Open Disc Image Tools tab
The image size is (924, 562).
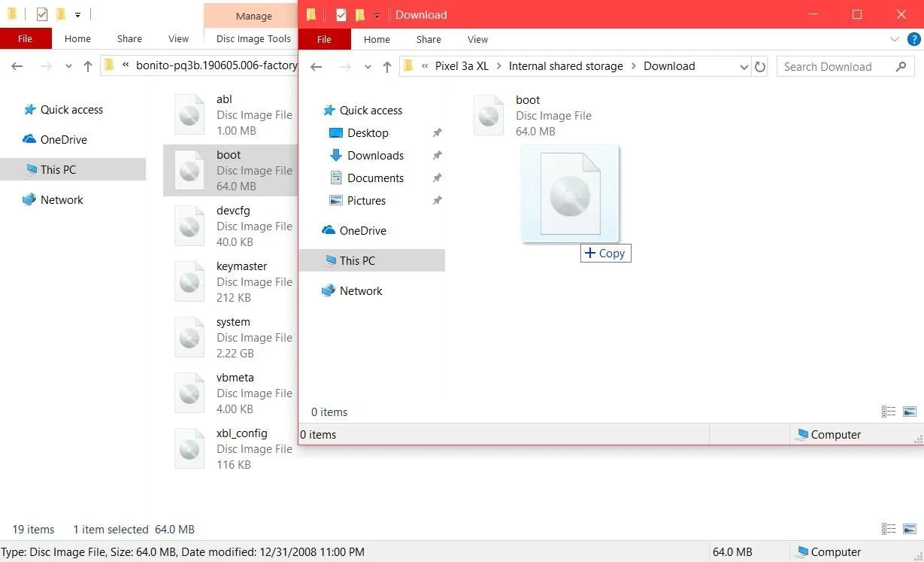click(x=253, y=38)
